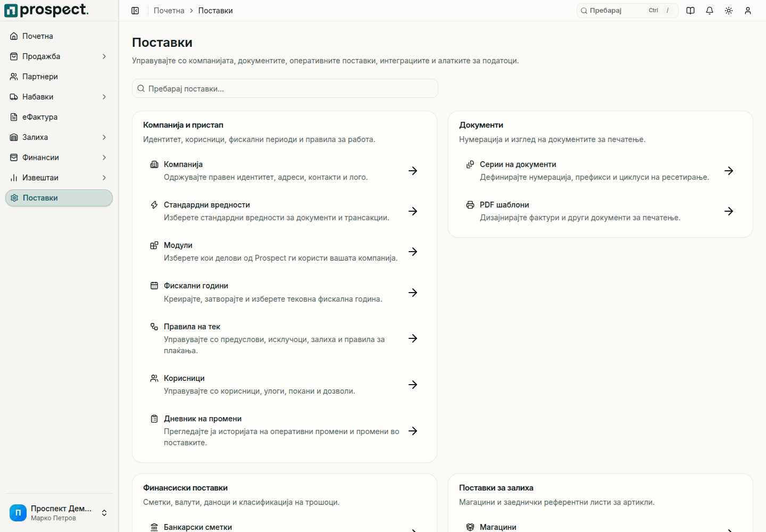Expand the Извештаи sidebar section
This screenshot has width=766, height=532.
(x=59, y=178)
